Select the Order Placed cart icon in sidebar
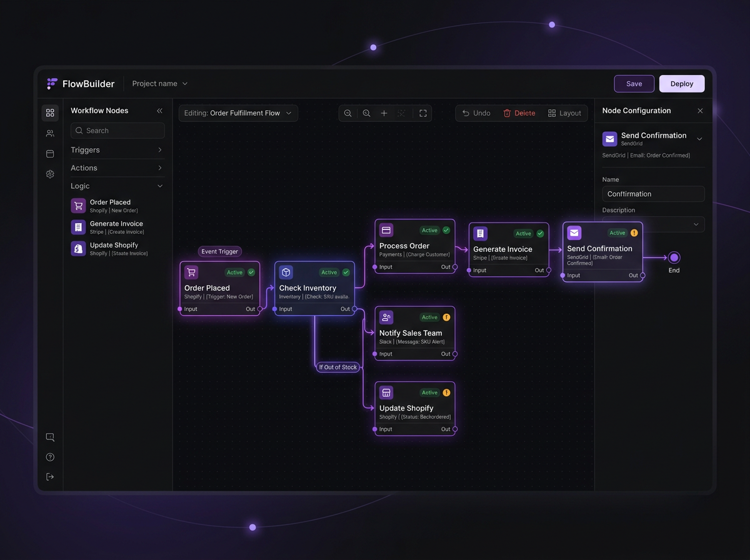The width and height of the screenshot is (750, 560). (x=78, y=206)
